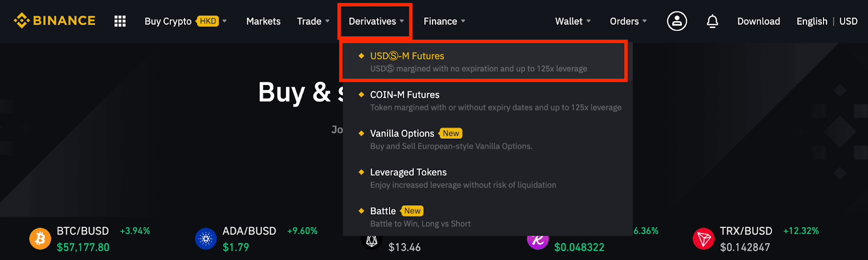Image resolution: width=868 pixels, height=260 pixels.
Task: Expand the Finance dropdown menu
Action: point(444,21)
